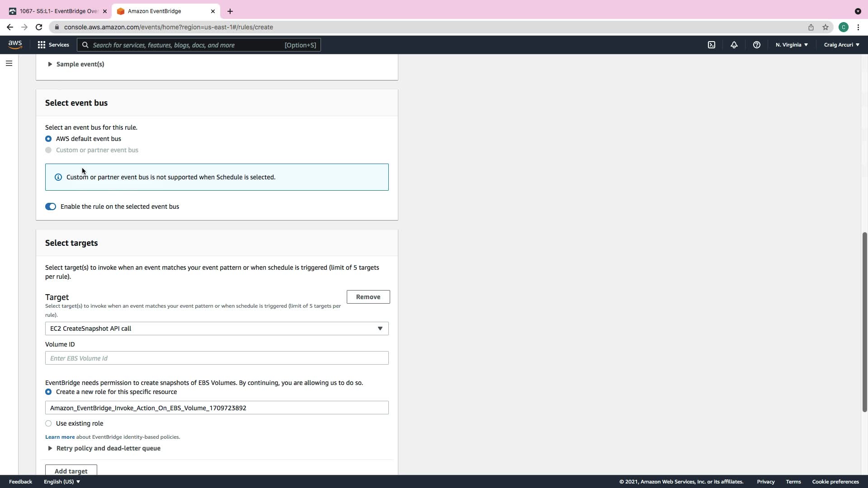This screenshot has height=488, width=868.
Task: Open AWS CloudShell icon
Action: point(712,45)
